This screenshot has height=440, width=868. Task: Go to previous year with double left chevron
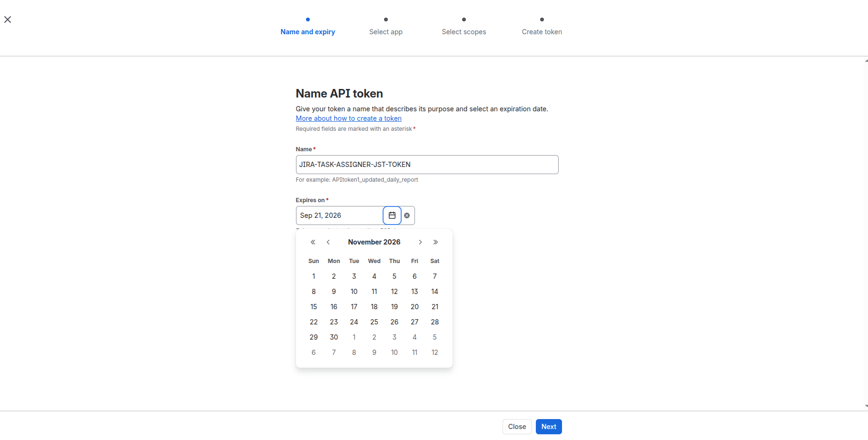click(x=313, y=242)
